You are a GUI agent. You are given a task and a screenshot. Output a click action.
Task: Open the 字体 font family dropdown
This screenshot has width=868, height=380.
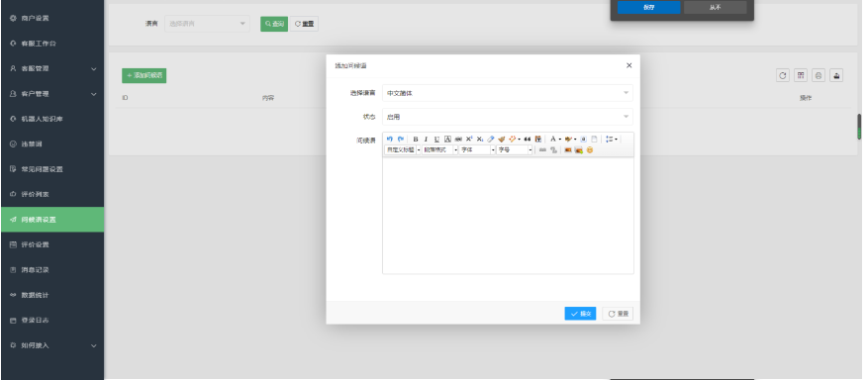coord(477,149)
